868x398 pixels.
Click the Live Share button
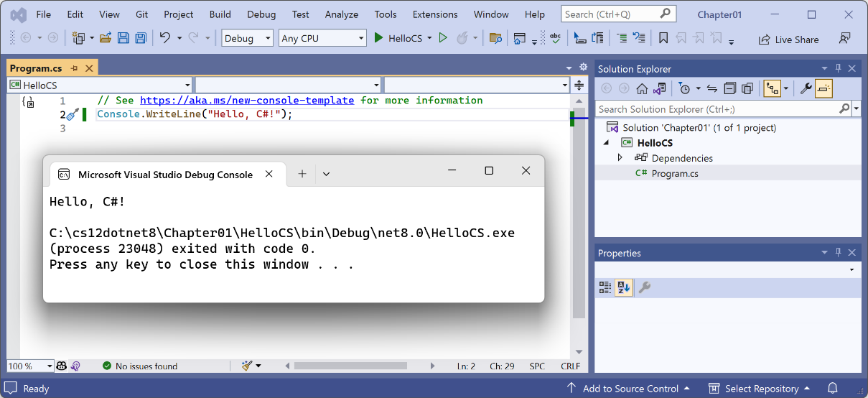788,40
